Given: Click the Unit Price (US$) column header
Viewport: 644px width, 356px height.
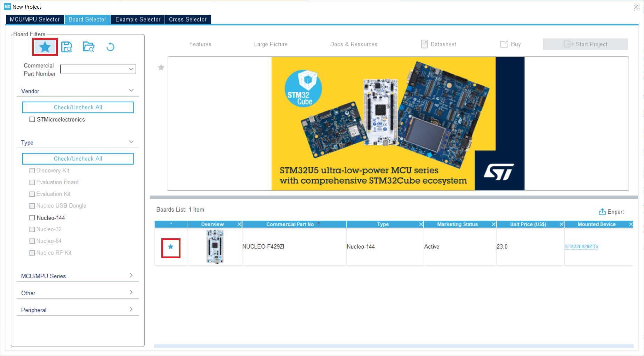Looking at the screenshot, I should [528, 224].
